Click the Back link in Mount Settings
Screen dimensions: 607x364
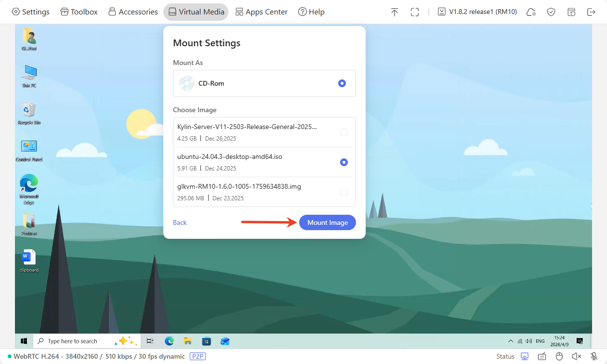point(180,222)
